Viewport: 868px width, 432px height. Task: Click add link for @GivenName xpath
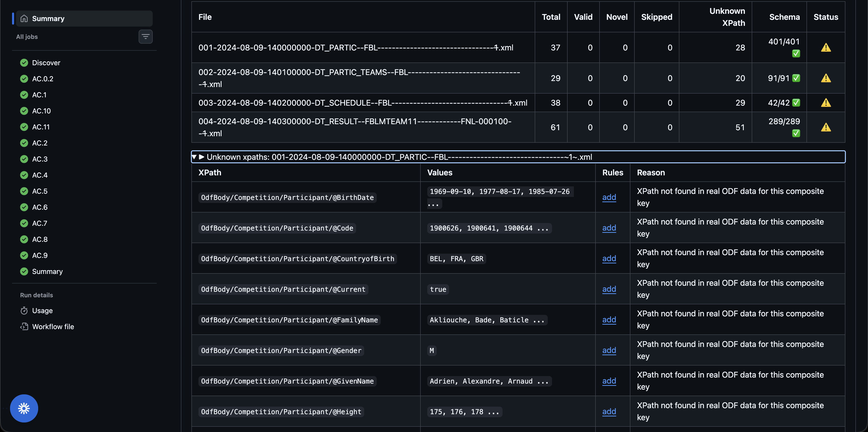(x=609, y=381)
